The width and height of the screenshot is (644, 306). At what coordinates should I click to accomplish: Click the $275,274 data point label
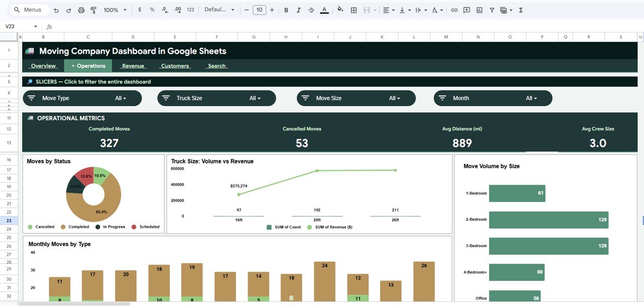tap(238, 186)
